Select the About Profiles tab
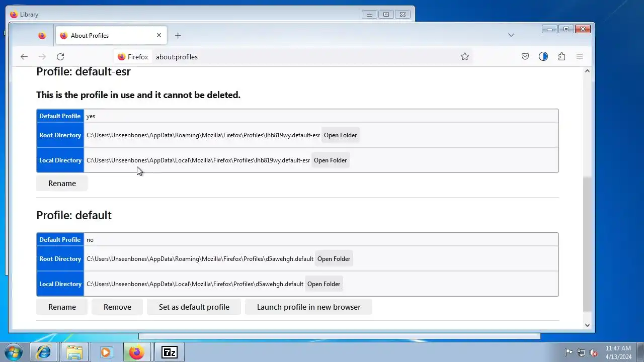Viewport: 644px width, 362px height. 111,36
